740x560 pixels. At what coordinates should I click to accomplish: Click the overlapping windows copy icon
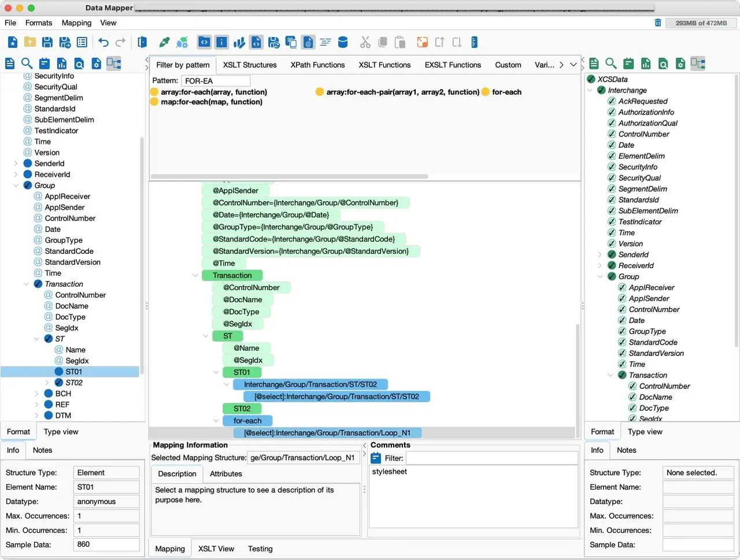click(x=291, y=42)
